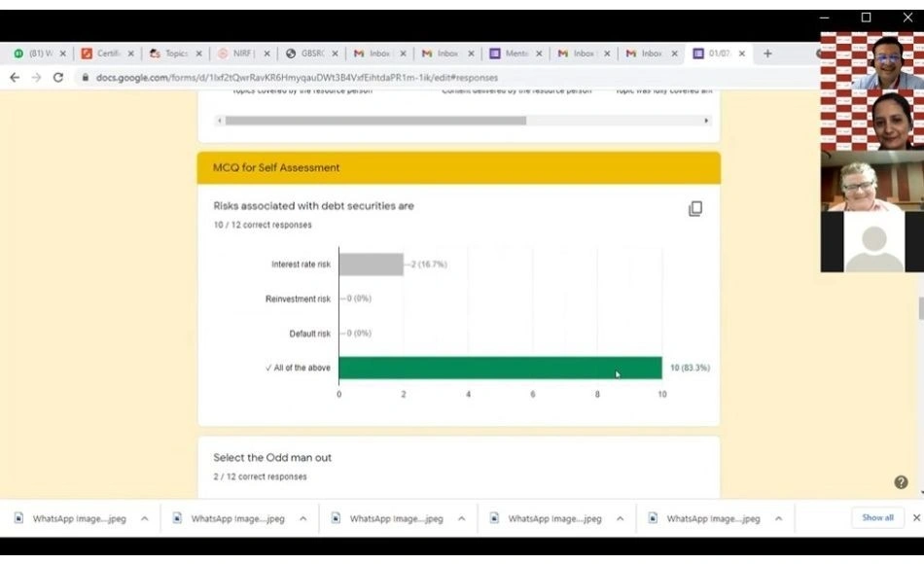Switch to the GBSRC tab
924x564 pixels.
[x=306, y=53]
